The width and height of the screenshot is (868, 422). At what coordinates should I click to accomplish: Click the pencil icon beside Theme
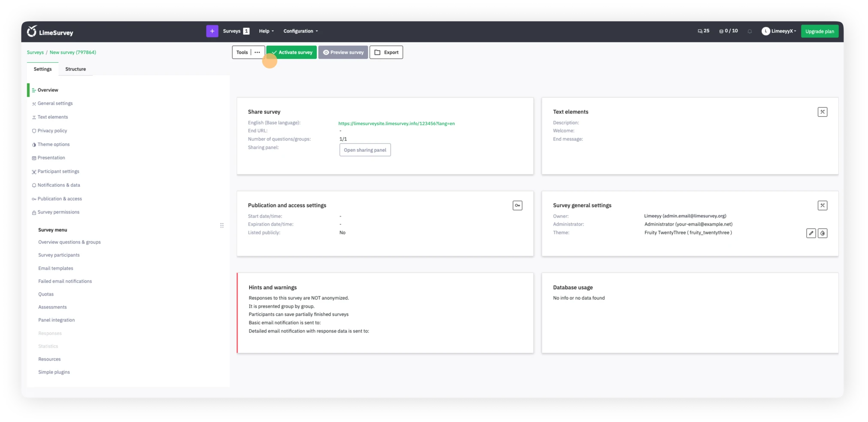810,233
